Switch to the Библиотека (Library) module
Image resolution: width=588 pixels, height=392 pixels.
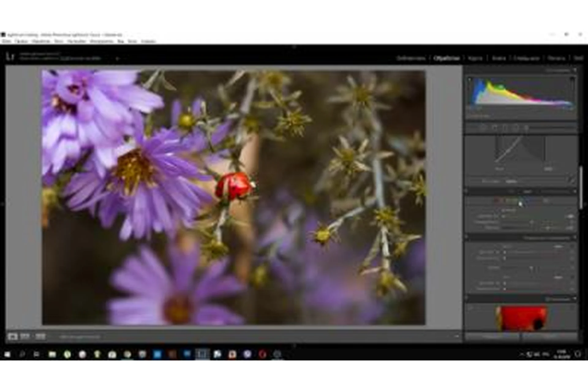pos(411,58)
